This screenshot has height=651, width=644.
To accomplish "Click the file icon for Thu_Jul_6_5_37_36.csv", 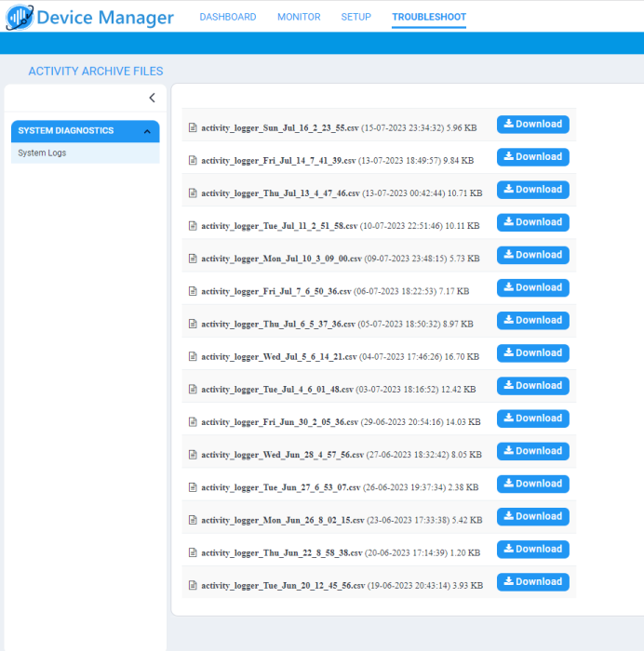I will click(x=193, y=324).
